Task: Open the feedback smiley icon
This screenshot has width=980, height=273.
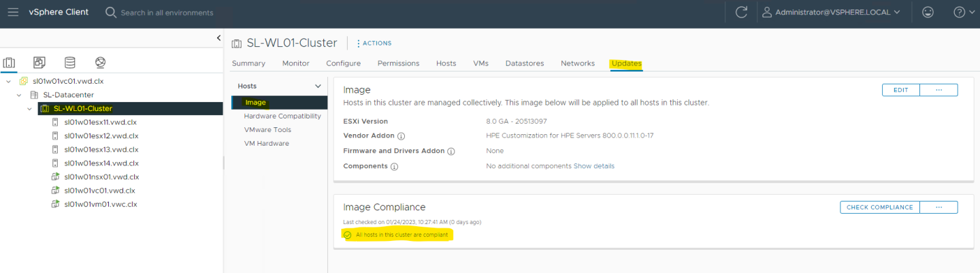Action: click(928, 12)
